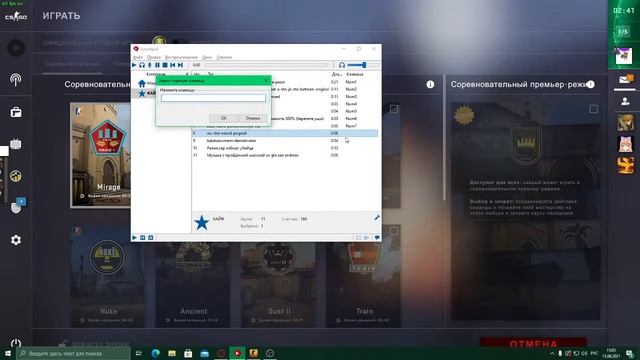Select the Ancient map card
The width and height of the screenshot is (640, 360).
click(193, 284)
